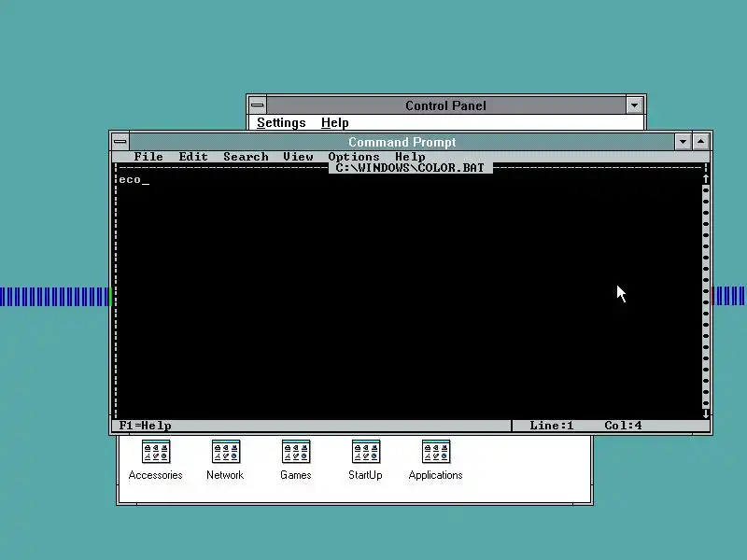Click the 'eco' text in the editor
The height and width of the screenshot is (560, 747).
130,179
